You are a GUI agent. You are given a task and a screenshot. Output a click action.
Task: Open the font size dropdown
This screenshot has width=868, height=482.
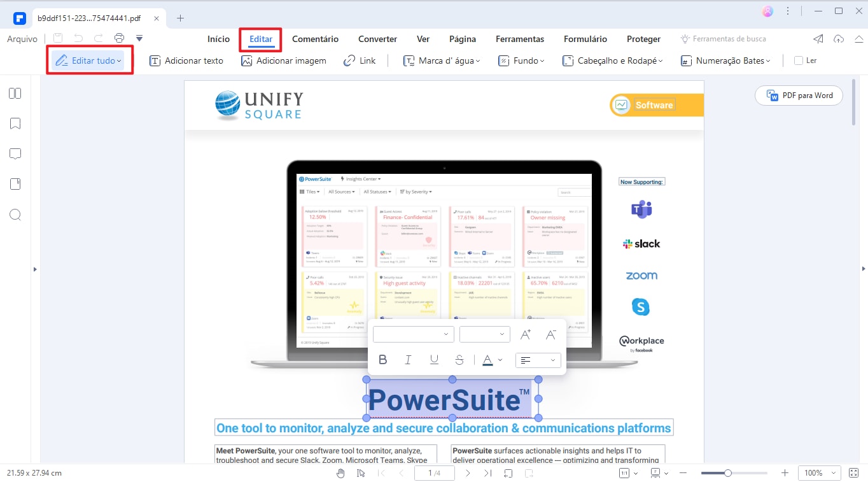[x=485, y=334]
